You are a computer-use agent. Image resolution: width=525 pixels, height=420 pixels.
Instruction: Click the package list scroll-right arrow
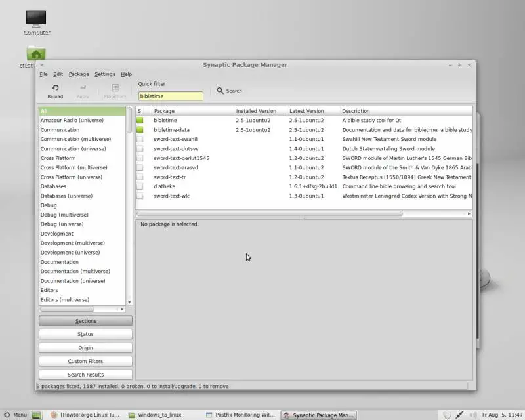[x=469, y=213]
